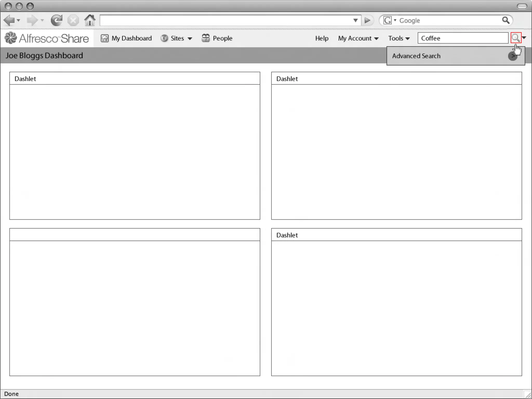Expand the Tools dropdown menu

(x=407, y=38)
